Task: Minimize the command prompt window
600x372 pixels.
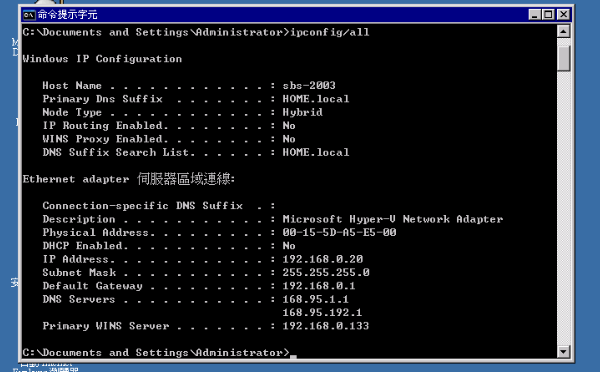Action: tap(535, 15)
